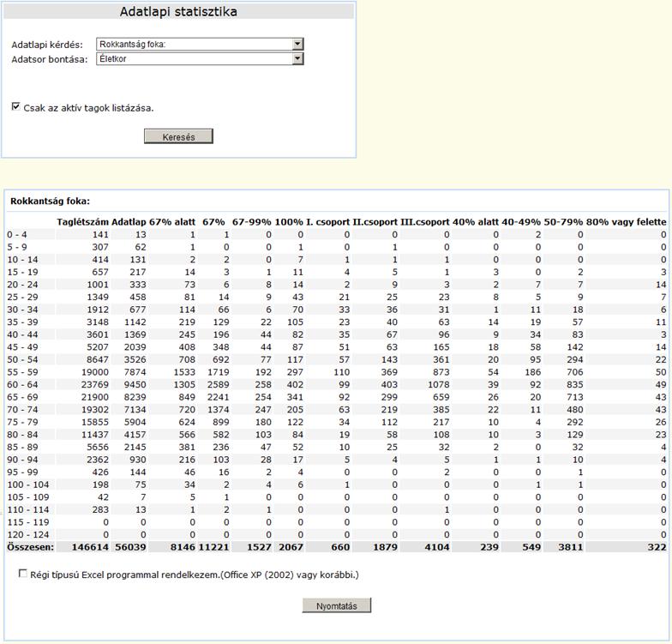This screenshot has height=644, width=672.
Task: Select the '35 - 39' age row label
Action: 22,322
